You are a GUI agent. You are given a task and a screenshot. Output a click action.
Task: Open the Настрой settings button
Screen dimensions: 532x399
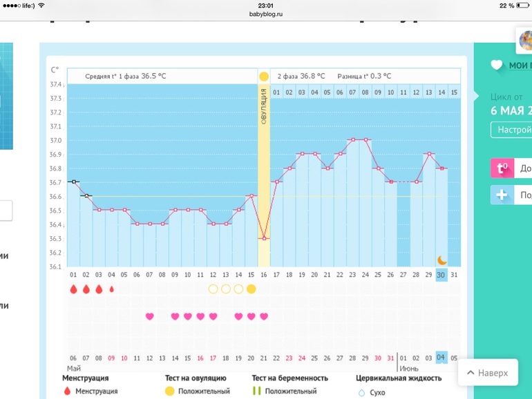tap(511, 130)
